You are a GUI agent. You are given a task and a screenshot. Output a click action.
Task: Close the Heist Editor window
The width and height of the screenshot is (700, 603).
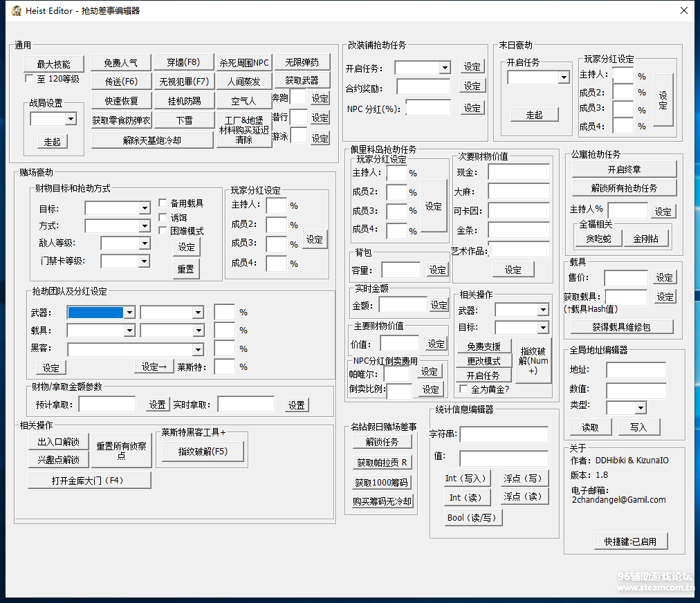(x=683, y=10)
